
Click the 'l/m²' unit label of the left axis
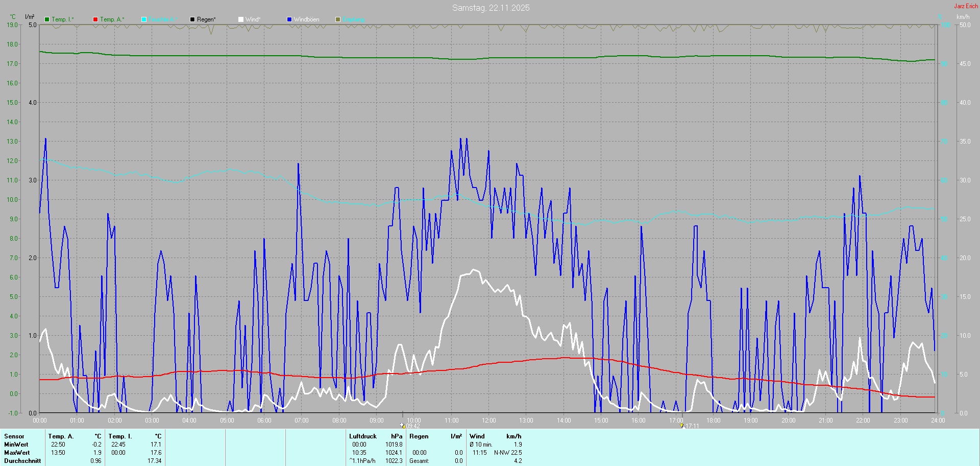point(30,17)
